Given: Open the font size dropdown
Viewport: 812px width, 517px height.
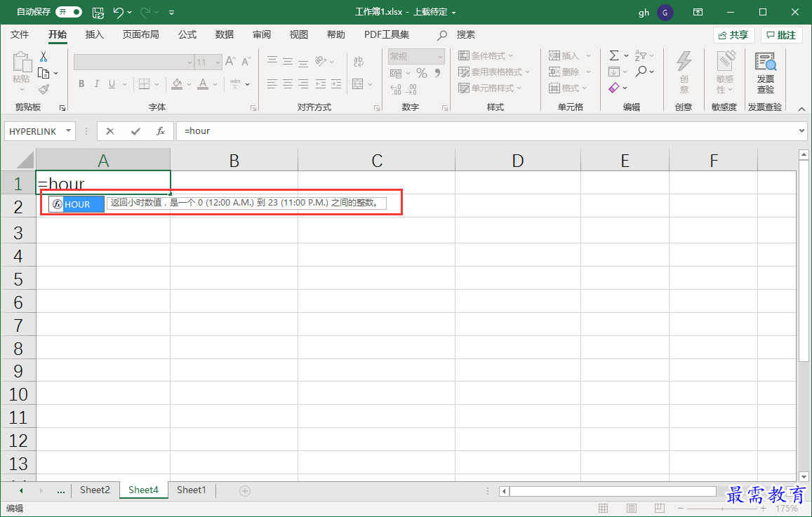Looking at the screenshot, I should (218, 62).
